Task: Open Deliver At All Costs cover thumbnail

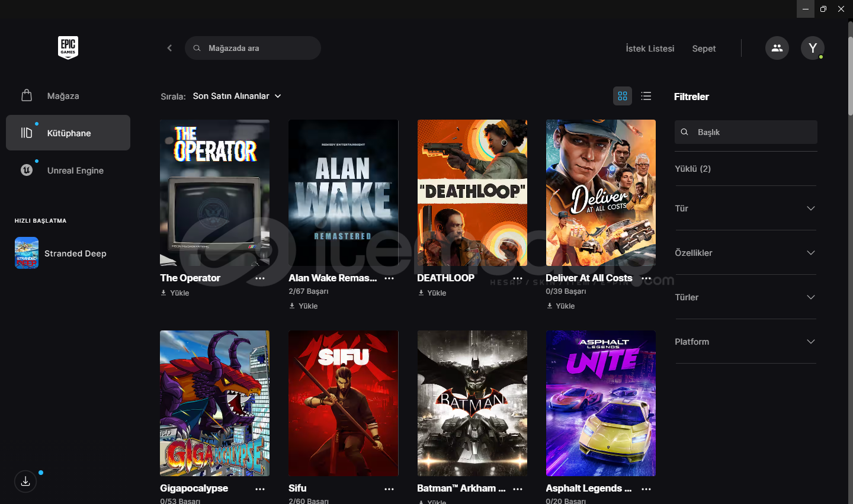Action: tap(601, 193)
